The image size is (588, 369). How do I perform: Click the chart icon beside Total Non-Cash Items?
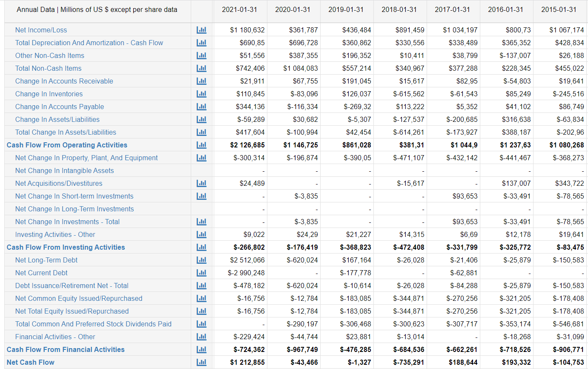tap(201, 68)
